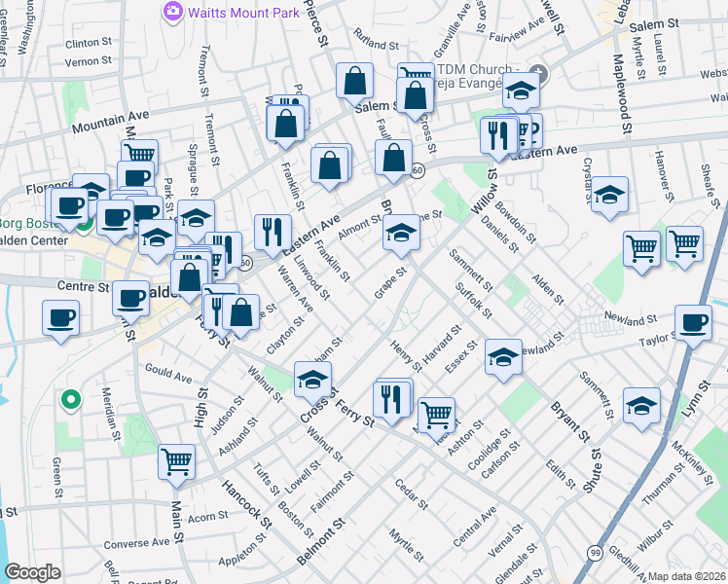Select the school marker near Almont St

click(402, 235)
